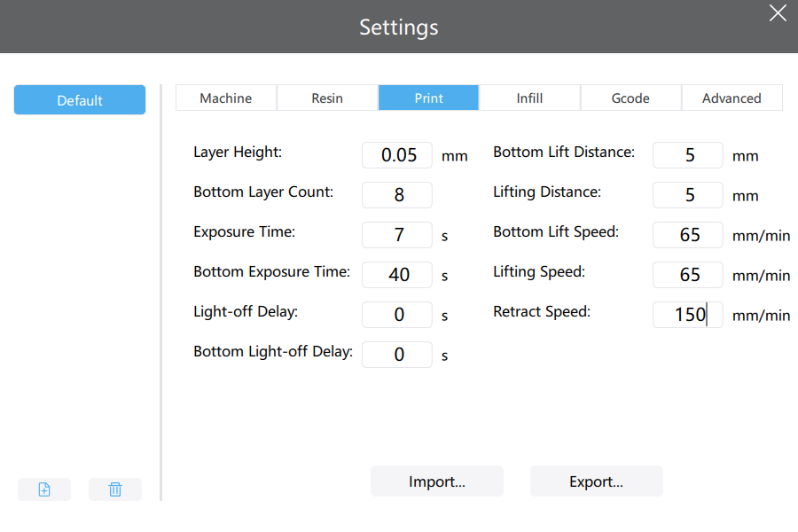
Task: Go to the Infill tab
Action: pyautogui.click(x=529, y=98)
